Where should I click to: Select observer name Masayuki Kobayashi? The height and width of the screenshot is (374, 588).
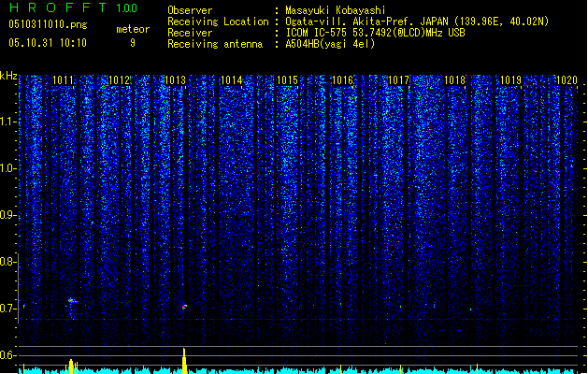[x=336, y=10]
